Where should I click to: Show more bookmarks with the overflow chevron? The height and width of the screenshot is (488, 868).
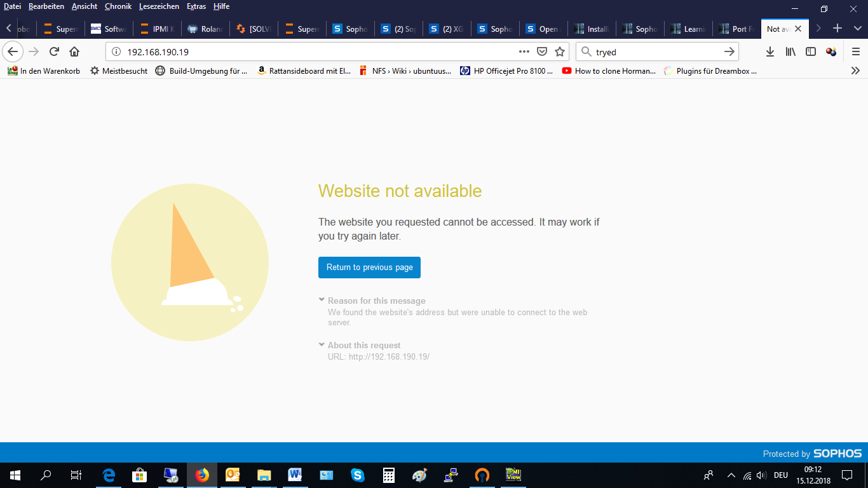[855, 71]
